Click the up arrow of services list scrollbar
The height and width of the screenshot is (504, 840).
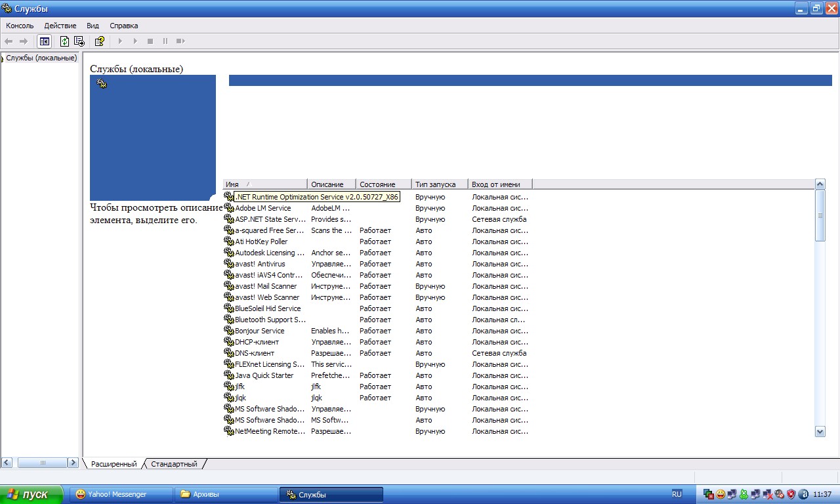[x=820, y=184]
